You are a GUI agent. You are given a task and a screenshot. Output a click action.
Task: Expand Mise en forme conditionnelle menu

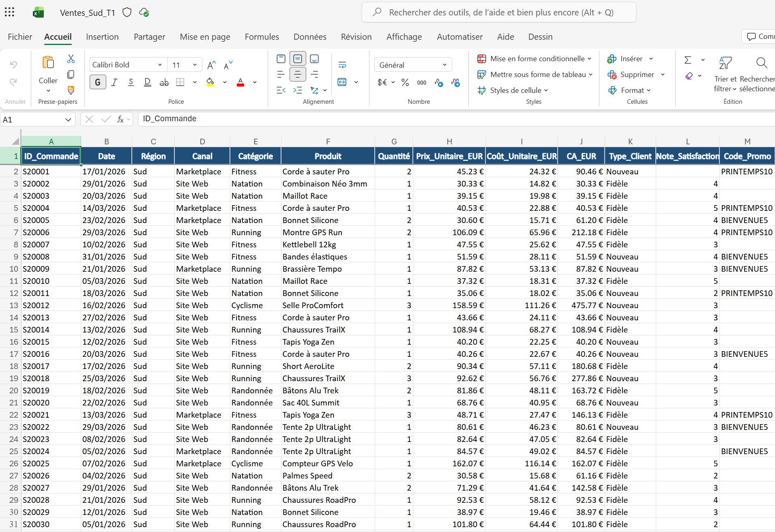534,59
